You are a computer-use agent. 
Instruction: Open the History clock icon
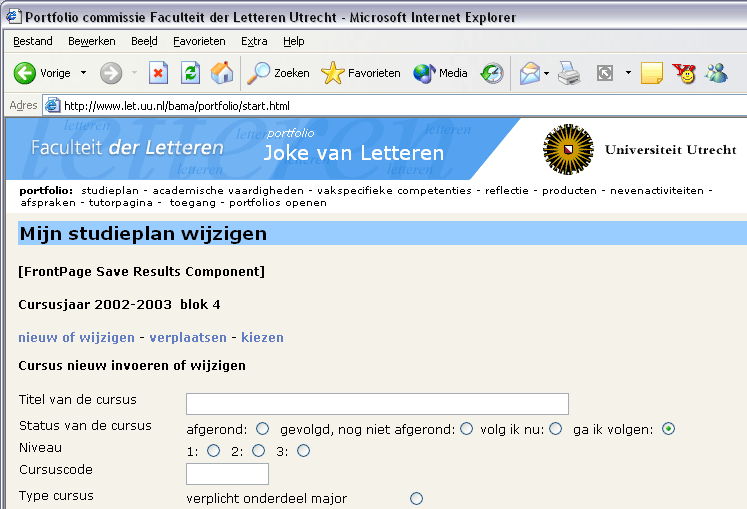click(492, 73)
